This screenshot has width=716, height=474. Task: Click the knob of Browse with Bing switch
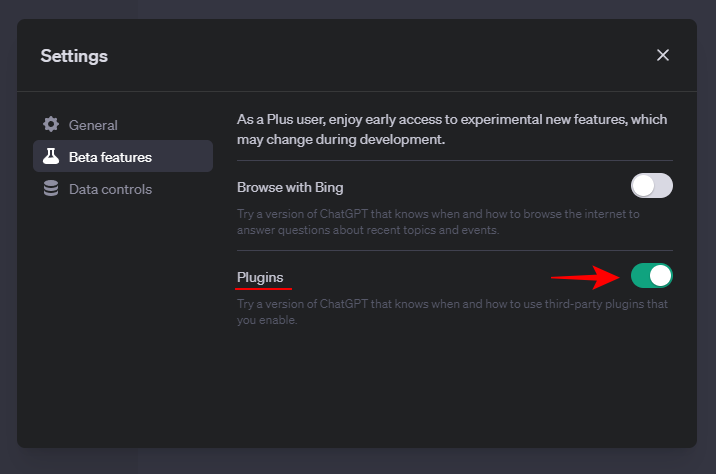tap(643, 186)
